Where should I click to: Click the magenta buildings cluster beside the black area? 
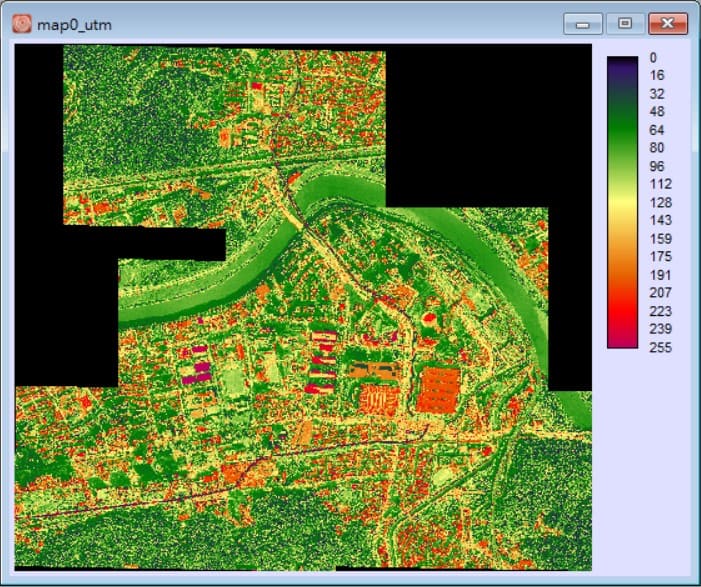[x=197, y=365]
